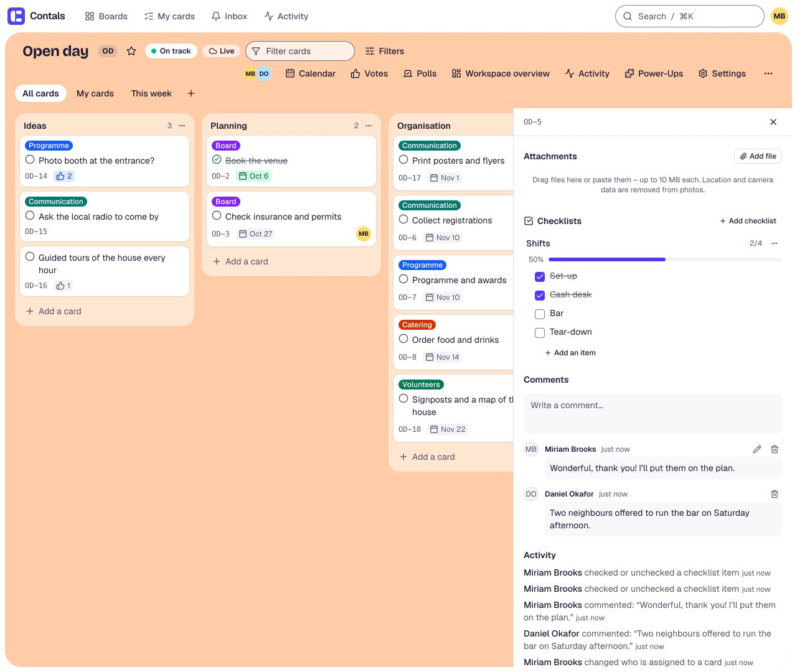797x672 pixels.
Task: Upvote the Guided tours card
Action: (64, 286)
